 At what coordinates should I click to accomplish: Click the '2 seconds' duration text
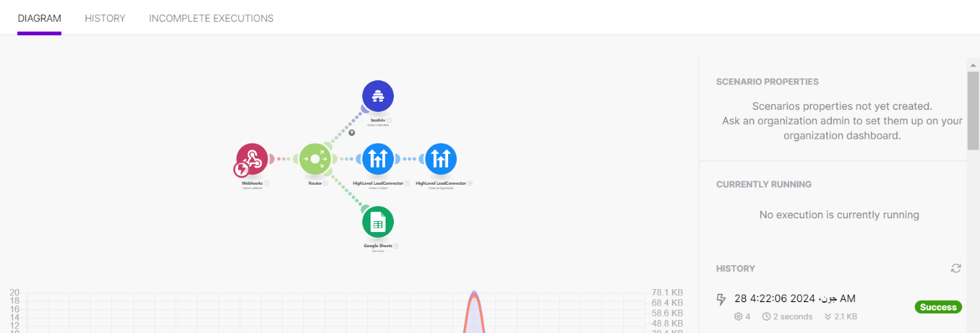793,317
